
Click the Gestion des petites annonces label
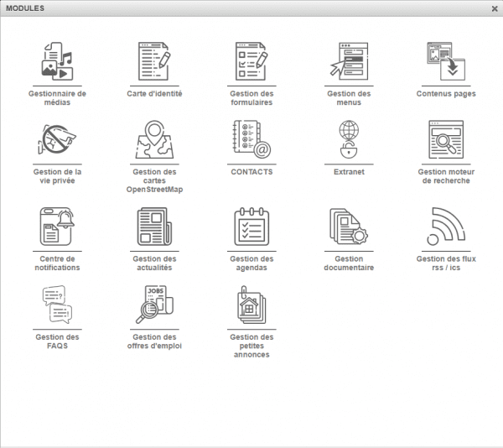click(251, 346)
